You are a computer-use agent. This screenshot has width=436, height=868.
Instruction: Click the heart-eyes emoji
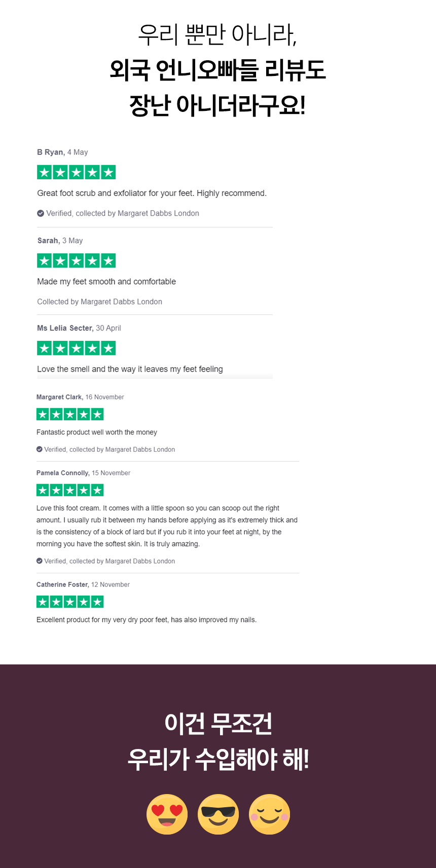[x=167, y=814]
